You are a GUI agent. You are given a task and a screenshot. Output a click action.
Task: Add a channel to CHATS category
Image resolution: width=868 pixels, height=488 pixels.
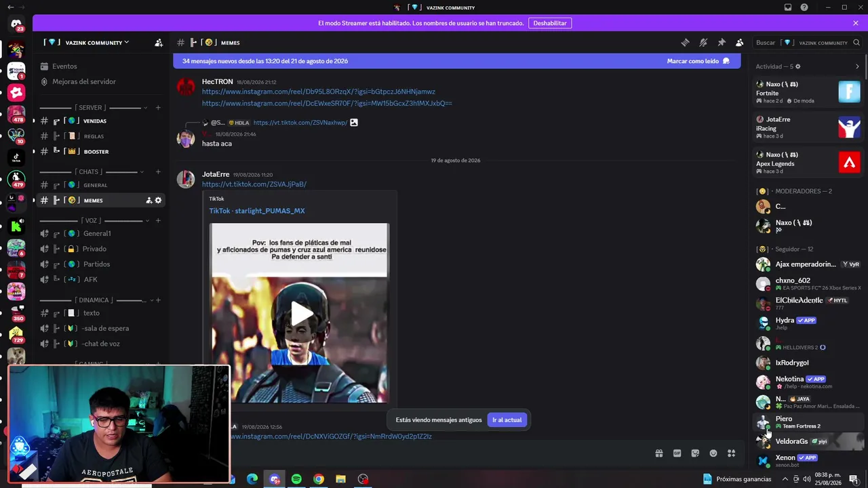(x=158, y=172)
